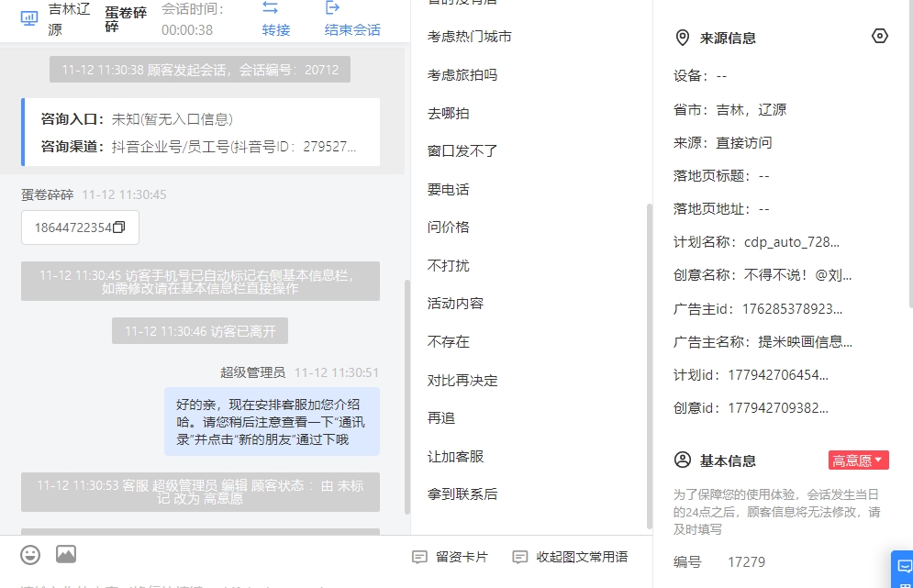Click the hexagon settings icon in 来源信息
This screenshot has height=588, width=913.
(x=880, y=36)
